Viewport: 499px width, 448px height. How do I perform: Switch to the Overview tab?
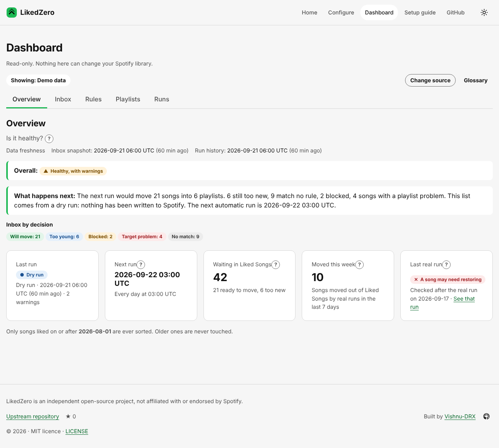[27, 99]
